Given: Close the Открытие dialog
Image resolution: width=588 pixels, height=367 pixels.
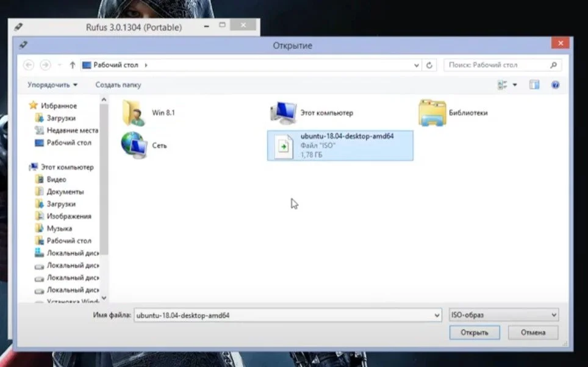Looking at the screenshot, I should pyautogui.click(x=561, y=43).
